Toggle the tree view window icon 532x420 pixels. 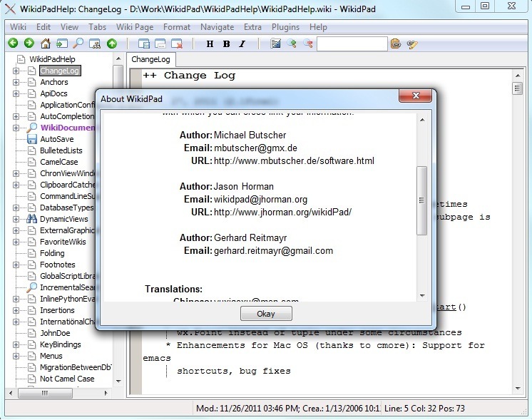tap(144, 43)
